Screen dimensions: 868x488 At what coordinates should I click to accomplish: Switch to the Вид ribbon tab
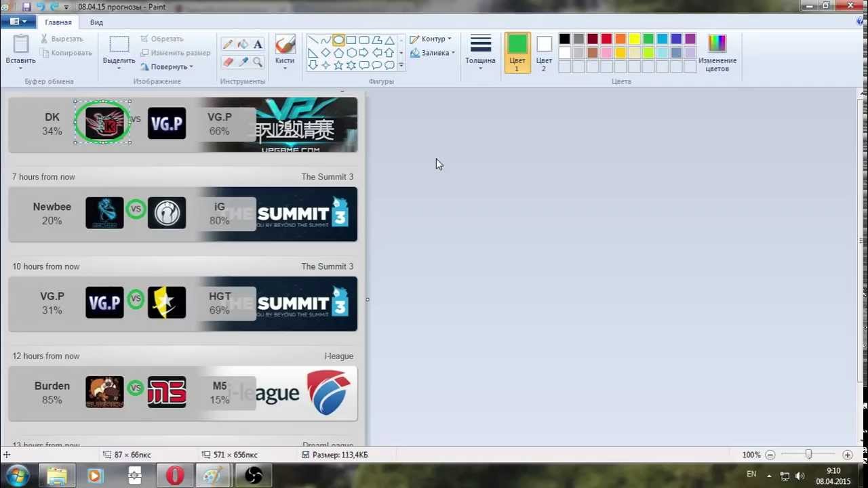(97, 22)
